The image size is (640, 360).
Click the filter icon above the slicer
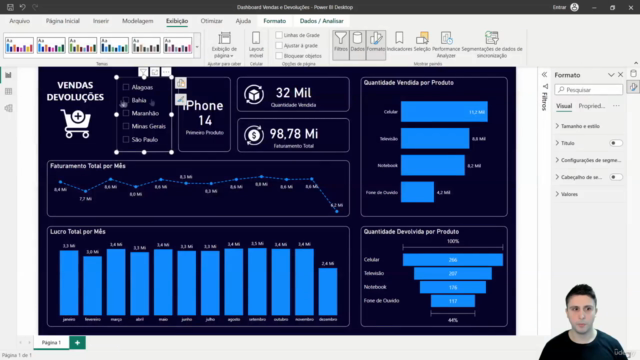(x=143, y=72)
